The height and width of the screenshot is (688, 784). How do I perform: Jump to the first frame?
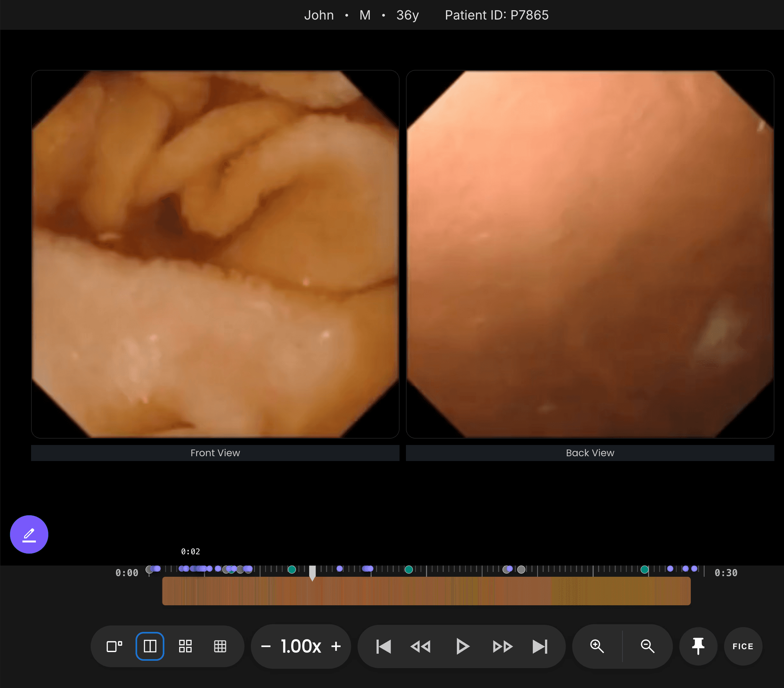click(384, 646)
